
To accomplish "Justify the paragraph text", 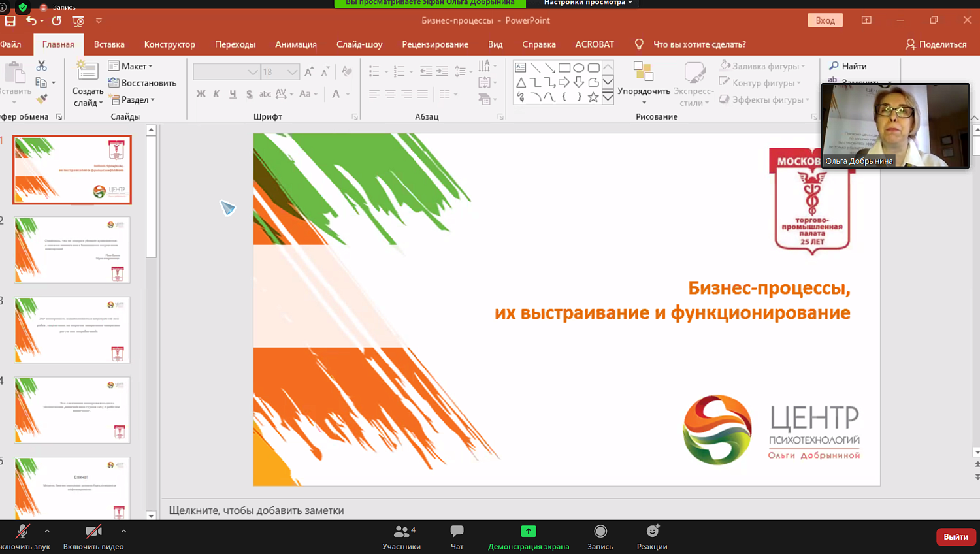I will (422, 94).
